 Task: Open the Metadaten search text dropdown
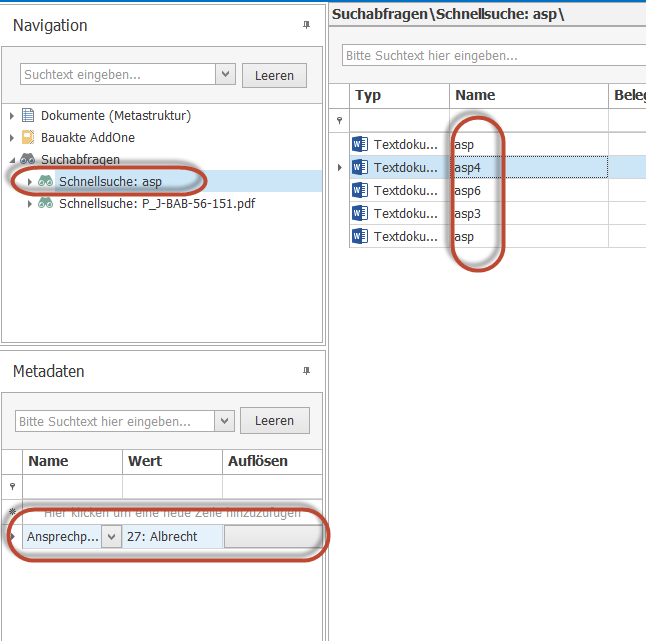(x=225, y=421)
